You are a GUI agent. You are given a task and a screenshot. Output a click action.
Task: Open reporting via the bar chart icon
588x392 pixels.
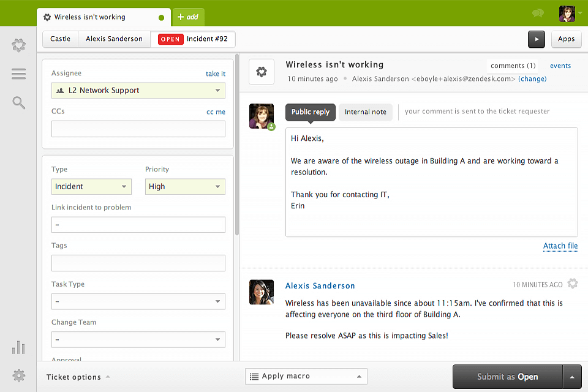(x=18, y=347)
